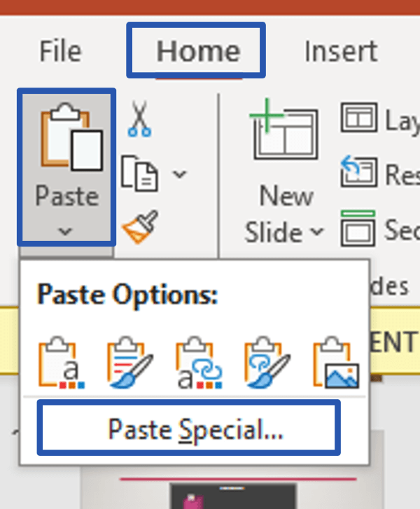This screenshot has width=420, height=509.
Task: Select the Format Painter brush icon
Action: (140, 227)
